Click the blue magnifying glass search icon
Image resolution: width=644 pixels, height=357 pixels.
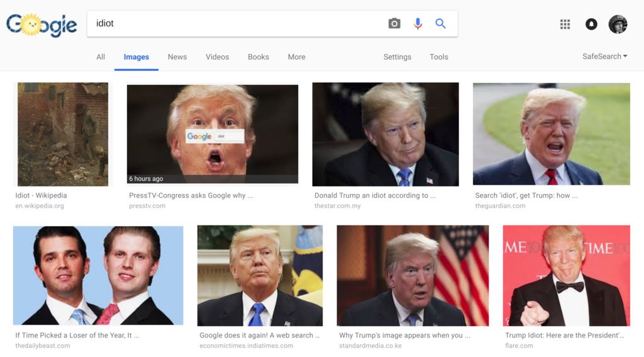click(x=441, y=24)
